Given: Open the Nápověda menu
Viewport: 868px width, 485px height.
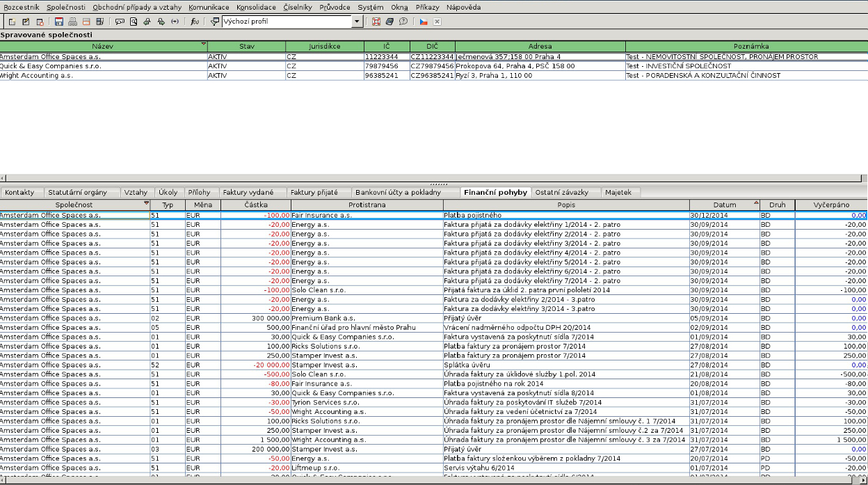Looking at the screenshot, I should coord(463,7).
